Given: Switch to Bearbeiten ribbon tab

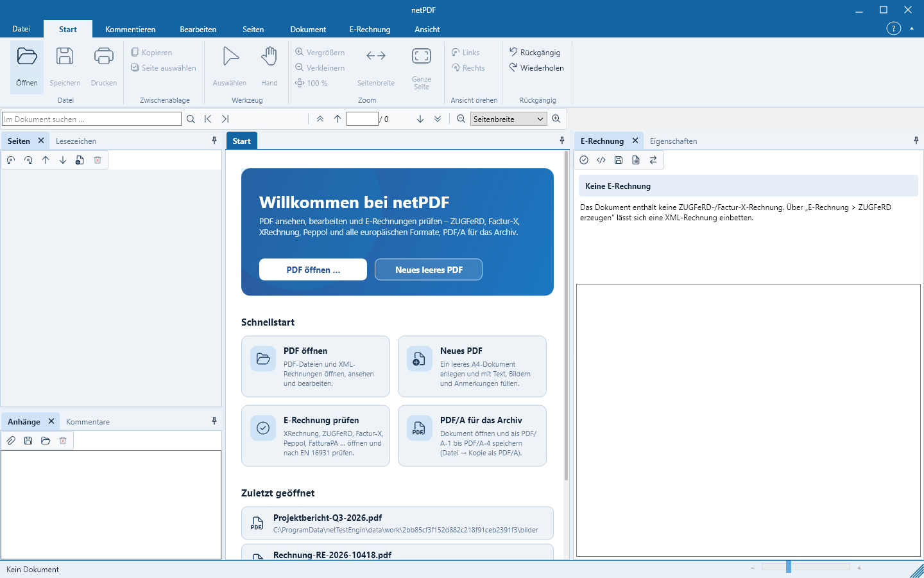Looking at the screenshot, I should click(x=198, y=30).
